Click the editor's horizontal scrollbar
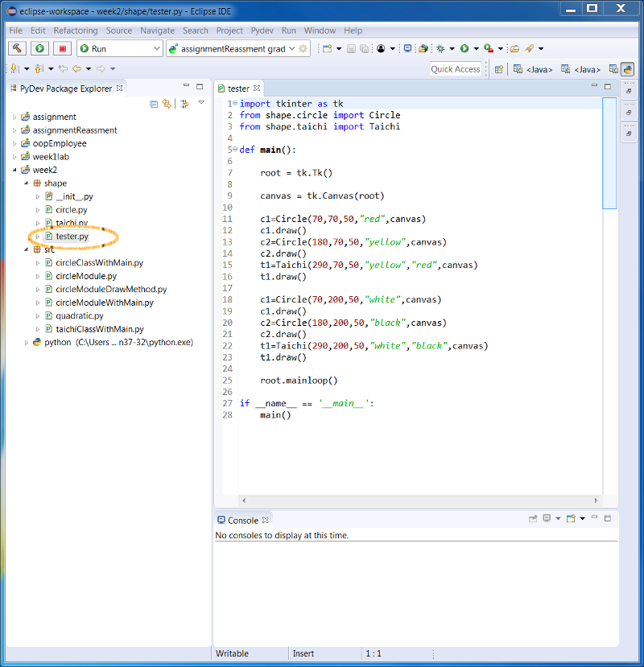 pos(419,500)
